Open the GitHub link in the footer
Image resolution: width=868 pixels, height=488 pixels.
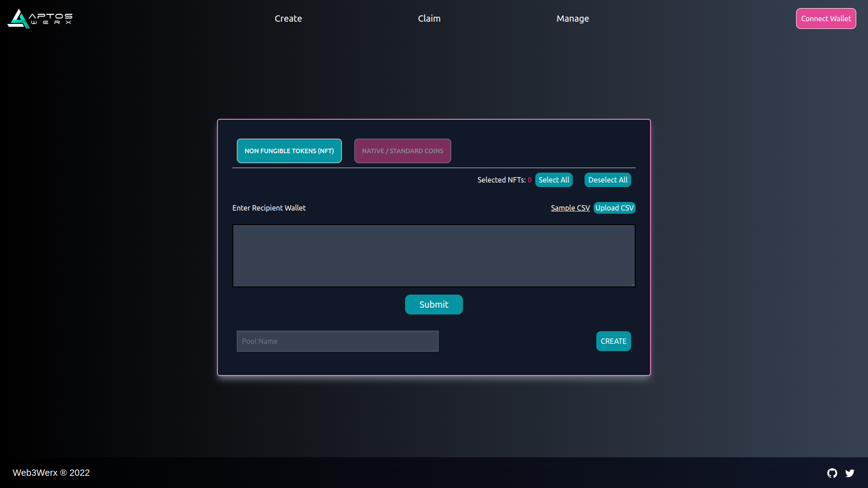832,473
